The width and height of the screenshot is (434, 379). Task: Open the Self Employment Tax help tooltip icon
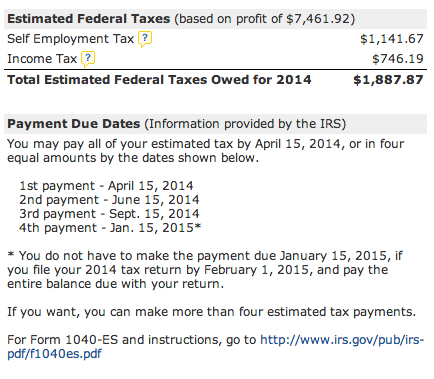click(x=145, y=39)
